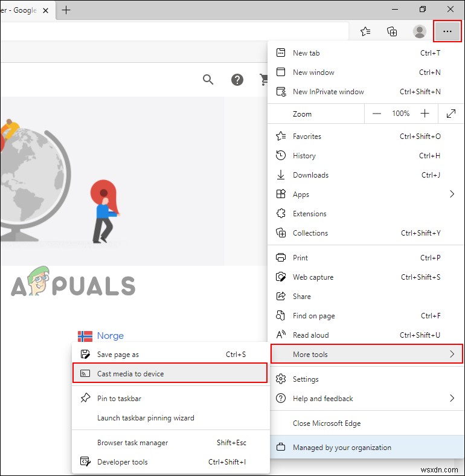
Task: Click the New InPrivate window icon
Action: [281, 92]
